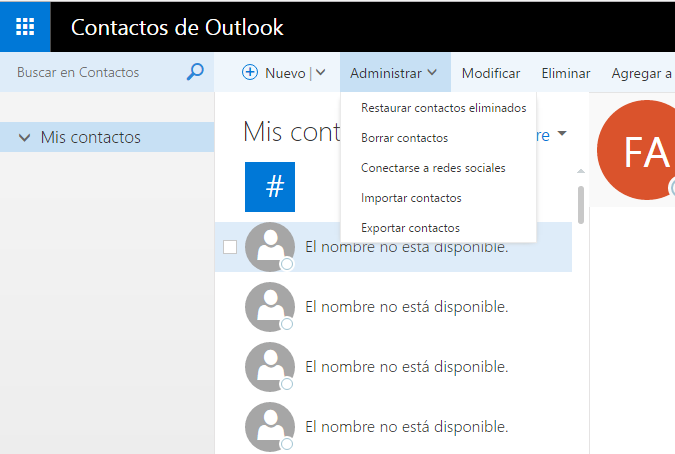This screenshot has width=675, height=454.
Task: Collapse the Mis contactos folder chevron
Action: point(25,138)
